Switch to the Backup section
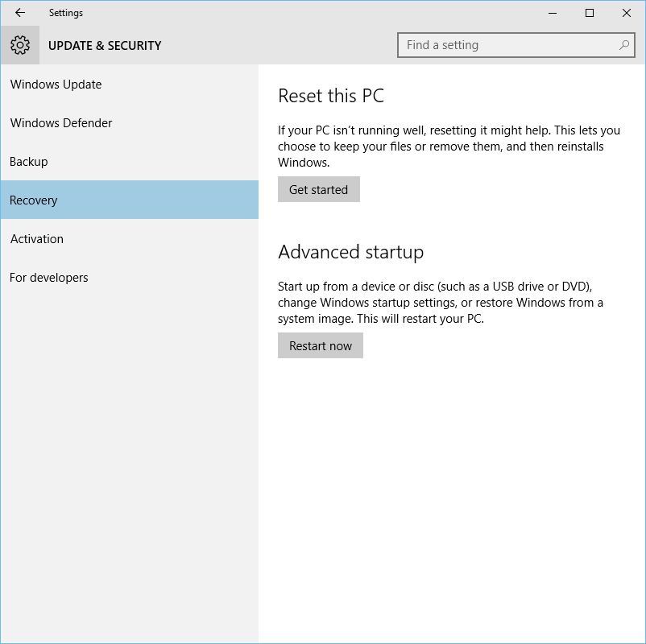The image size is (646, 644). [x=130, y=162]
